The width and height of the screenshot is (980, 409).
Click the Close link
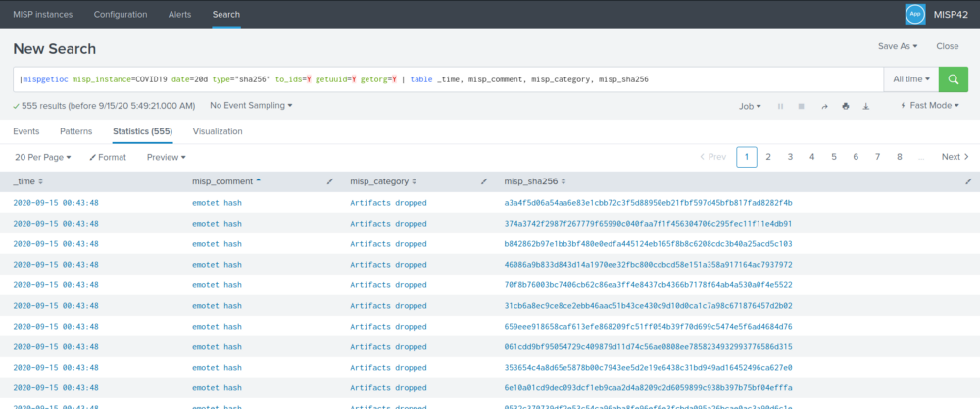[948, 46]
